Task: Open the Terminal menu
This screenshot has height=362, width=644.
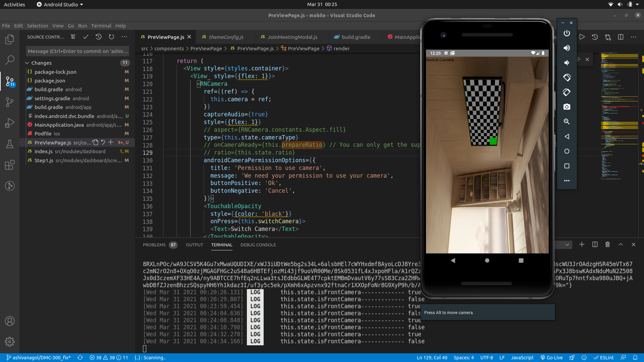Action: 101,26
